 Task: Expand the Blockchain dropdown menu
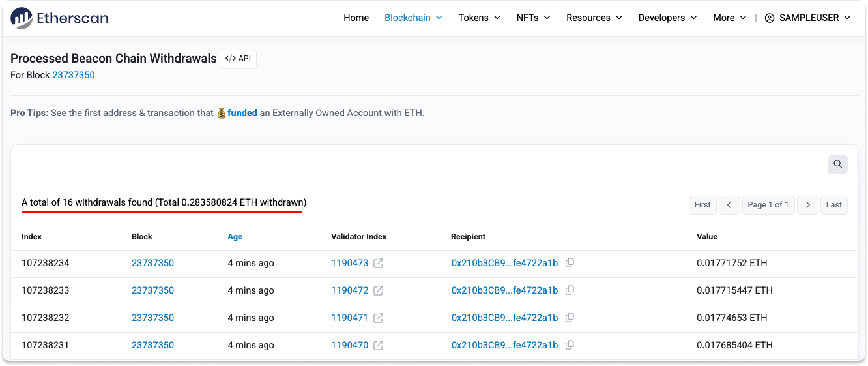[x=413, y=18]
